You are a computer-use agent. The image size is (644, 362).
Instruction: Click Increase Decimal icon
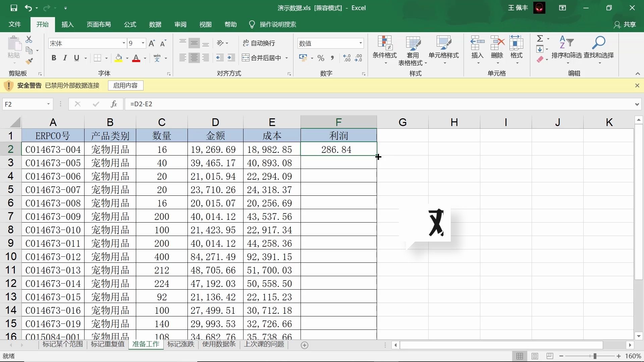click(347, 58)
